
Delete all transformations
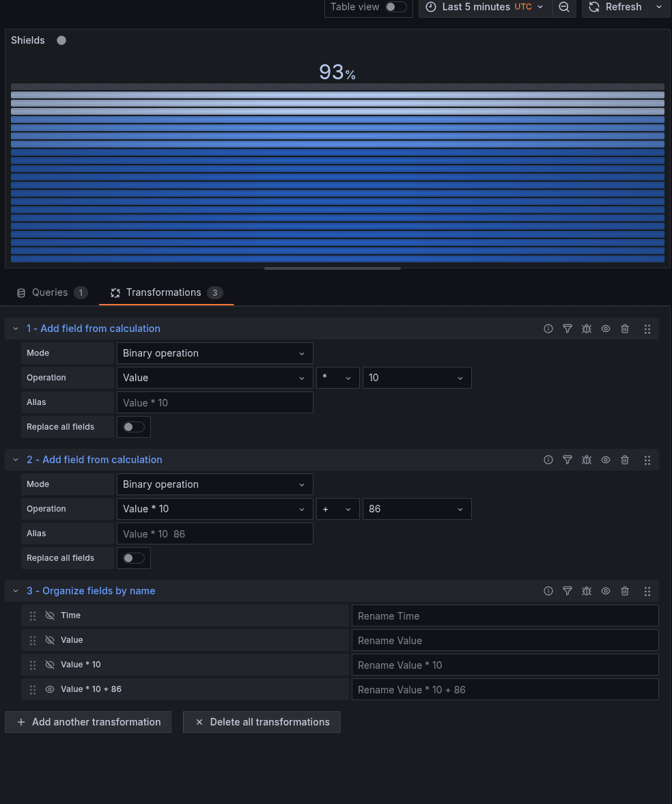tap(262, 722)
